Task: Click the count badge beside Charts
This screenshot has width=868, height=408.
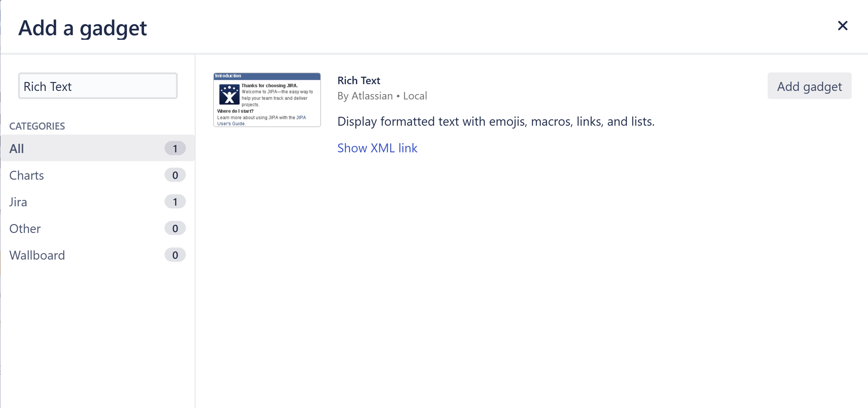Action: [x=175, y=175]
